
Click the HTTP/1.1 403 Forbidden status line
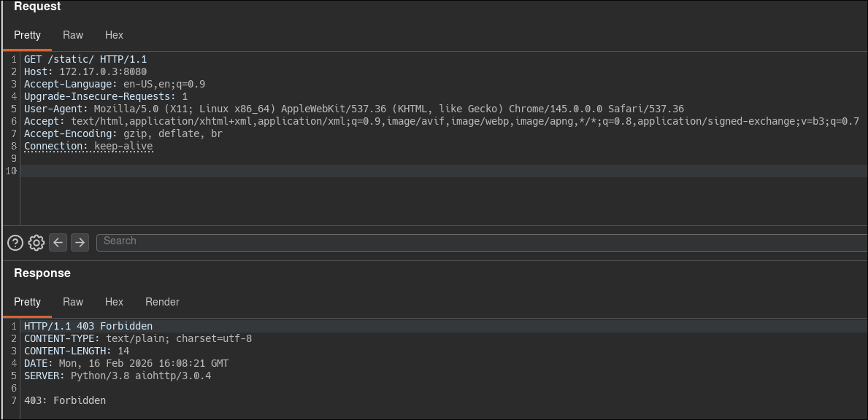(88, 326)
